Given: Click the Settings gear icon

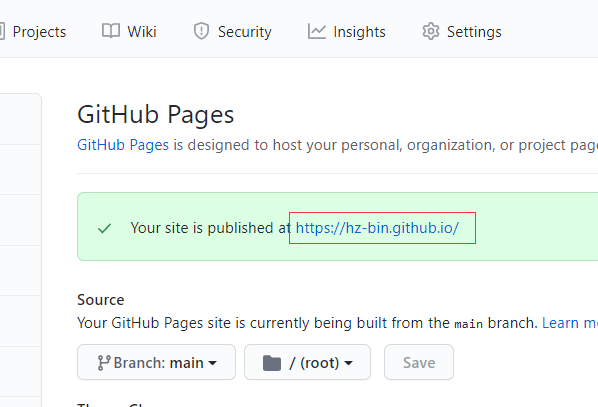Looking at the screenshot, I should (431, 31).
